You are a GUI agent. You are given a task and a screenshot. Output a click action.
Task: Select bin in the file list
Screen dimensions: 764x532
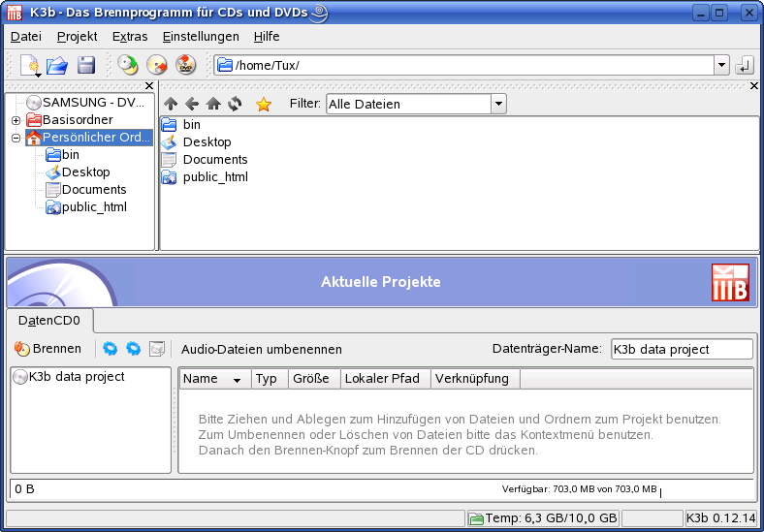pyautogui.click(x=180, y=125)
